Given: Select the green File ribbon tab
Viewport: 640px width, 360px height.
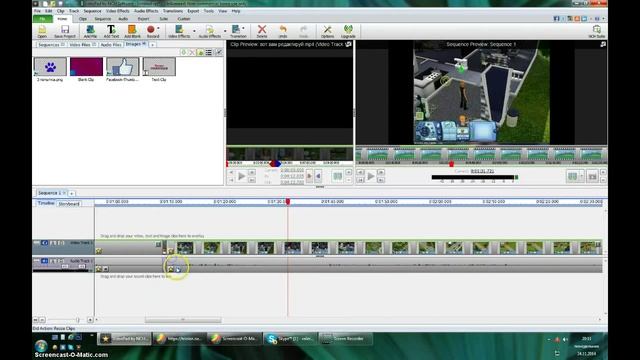Looking at the screenshot, I should coord(42,19).
